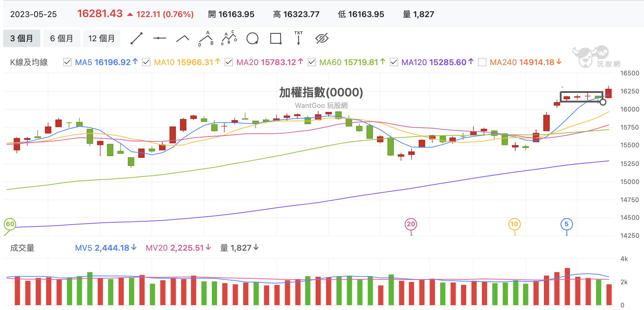
Task: Switch to the 6 個月 range tab
Action: tap(62, 38)
